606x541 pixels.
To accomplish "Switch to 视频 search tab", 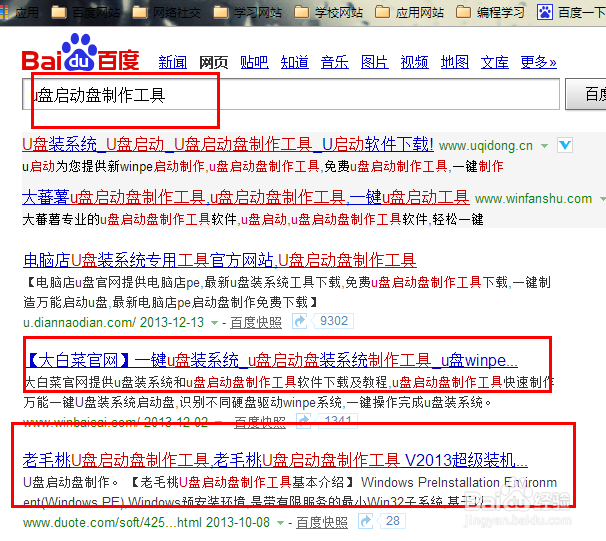I will point(414,62).
